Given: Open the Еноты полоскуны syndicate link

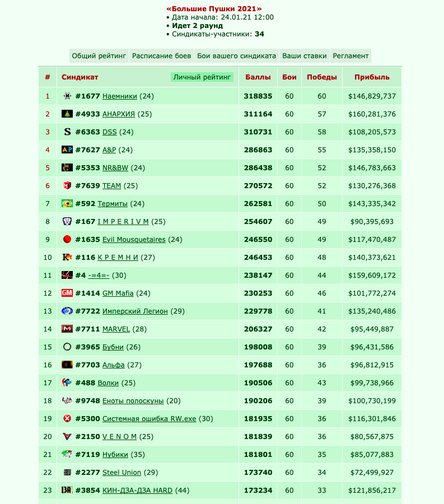Looking at the screenshot, I should [133, 401].
